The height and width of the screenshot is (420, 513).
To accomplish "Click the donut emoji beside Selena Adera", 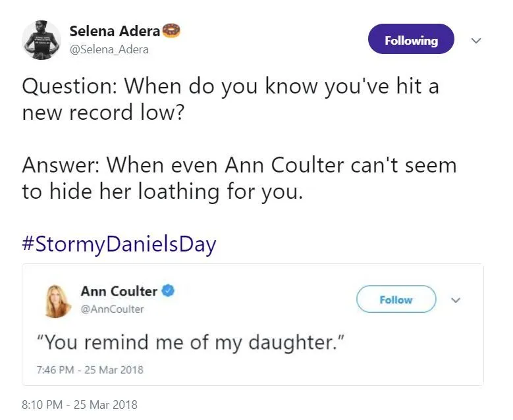I will (171, 30).
